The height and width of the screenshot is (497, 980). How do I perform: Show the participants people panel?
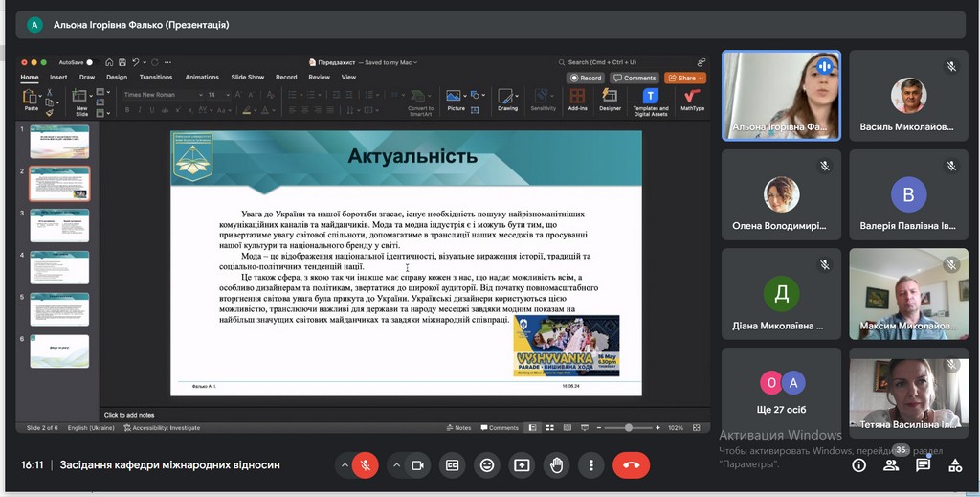pyautogui.click(x=891, y=465)
